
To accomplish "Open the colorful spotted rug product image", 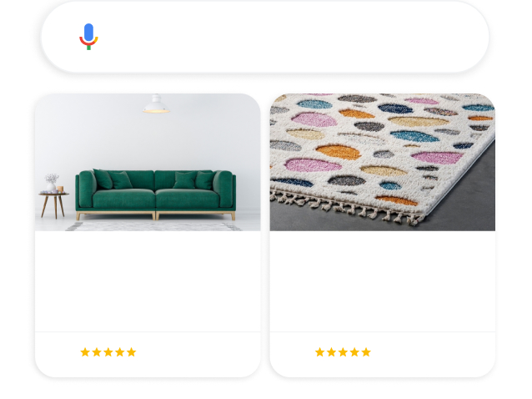I will [383, 162].
